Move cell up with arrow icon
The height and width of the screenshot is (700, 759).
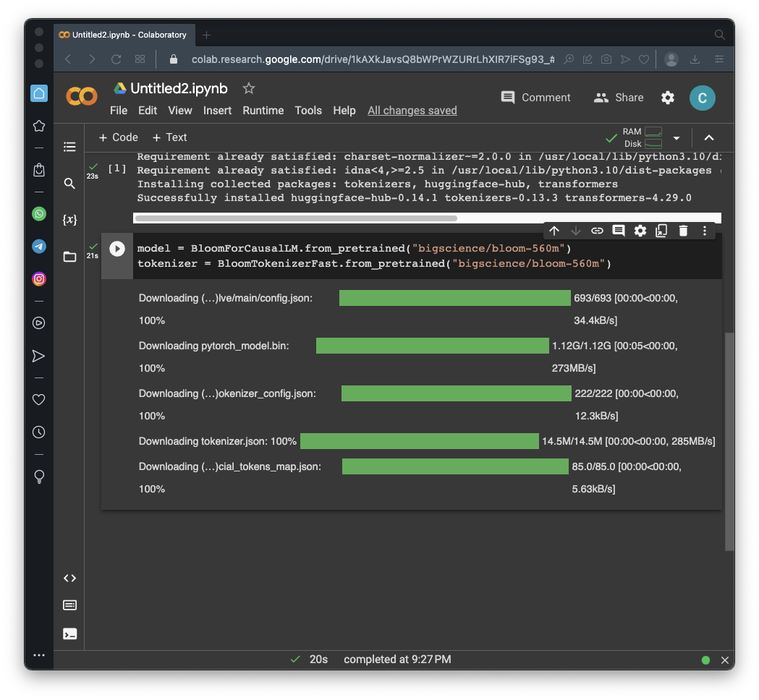(554, 231)
